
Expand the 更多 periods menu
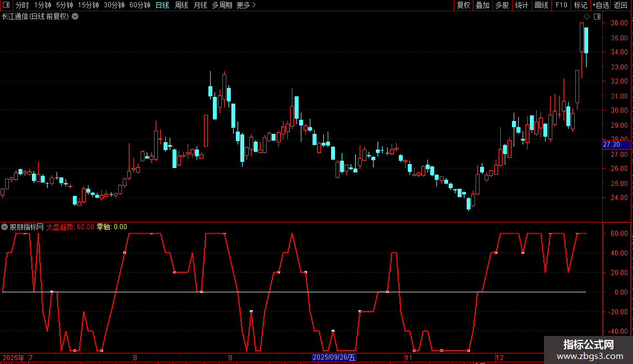[x=246, y=5]
